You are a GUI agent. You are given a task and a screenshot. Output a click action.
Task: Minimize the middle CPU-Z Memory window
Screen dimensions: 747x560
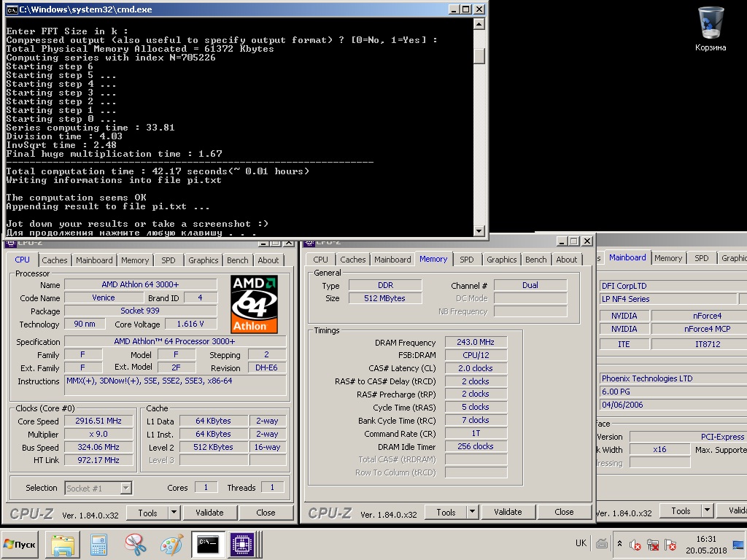[x=562, y=241]
